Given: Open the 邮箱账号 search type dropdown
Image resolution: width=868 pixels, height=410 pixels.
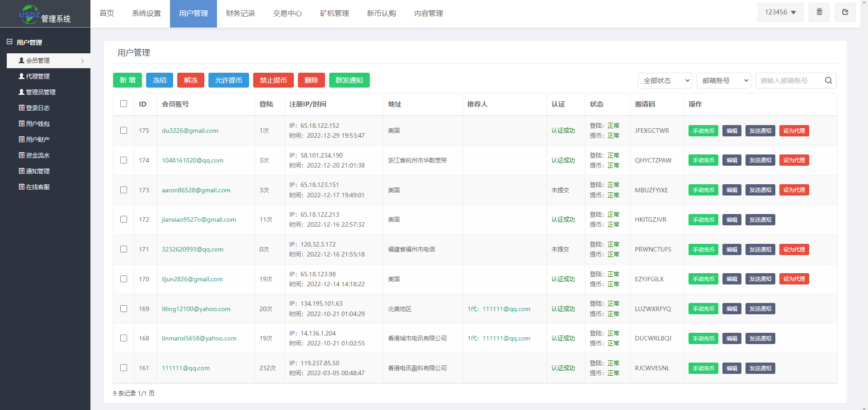Looking at the screenshot, I should pos(723,80).
